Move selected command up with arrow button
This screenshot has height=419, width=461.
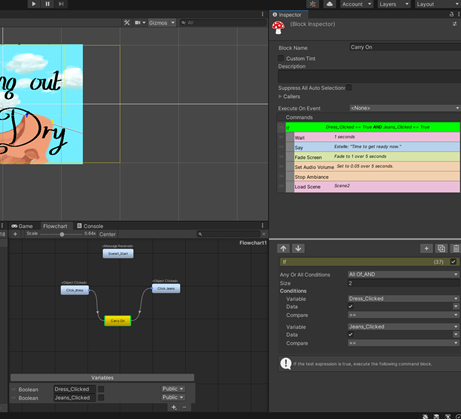[x=283, y=248]
